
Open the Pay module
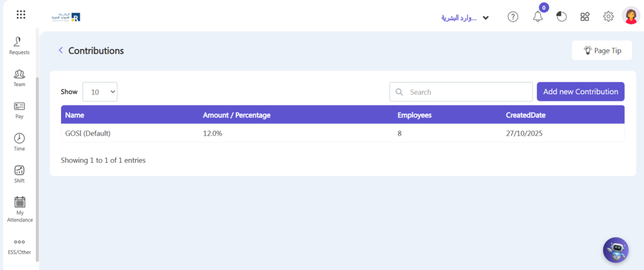click(19, 110)
